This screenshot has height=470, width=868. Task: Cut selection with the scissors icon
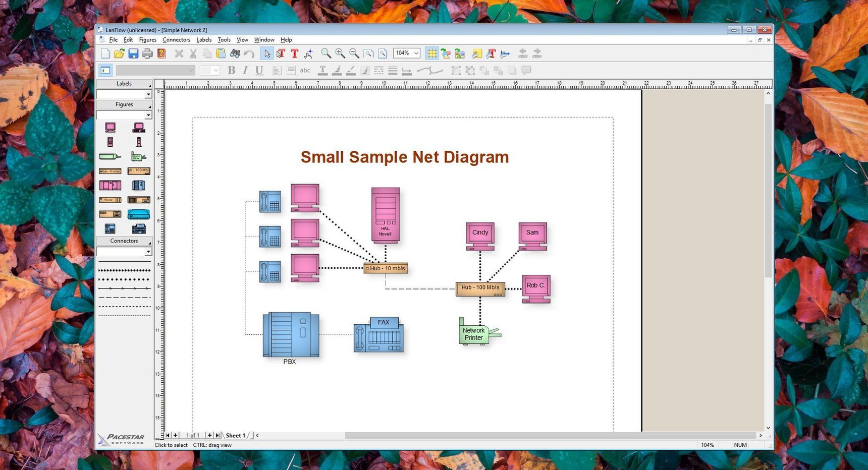(193, 53)
